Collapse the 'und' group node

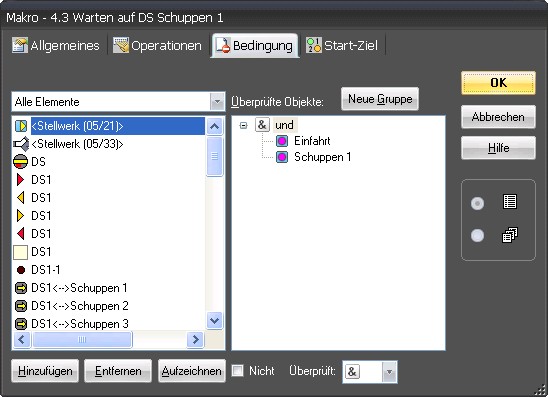244,125
